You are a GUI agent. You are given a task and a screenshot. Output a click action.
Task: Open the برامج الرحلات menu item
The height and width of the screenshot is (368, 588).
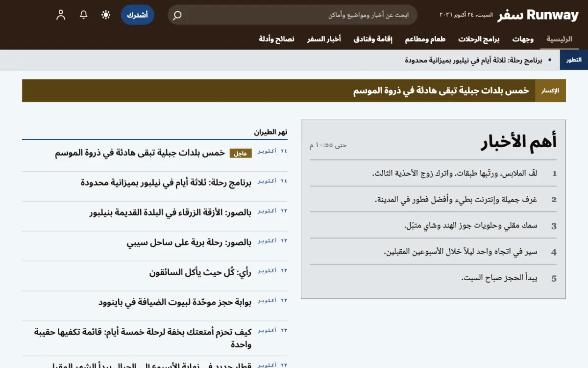tap(479, 39)
